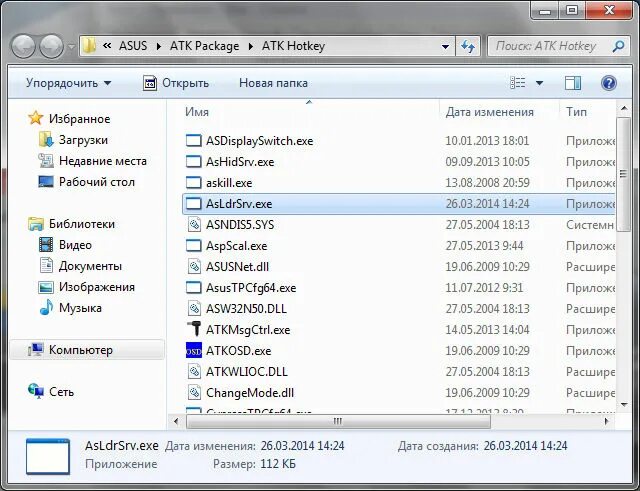Sort by Дата изменения column header

(499, 112)
